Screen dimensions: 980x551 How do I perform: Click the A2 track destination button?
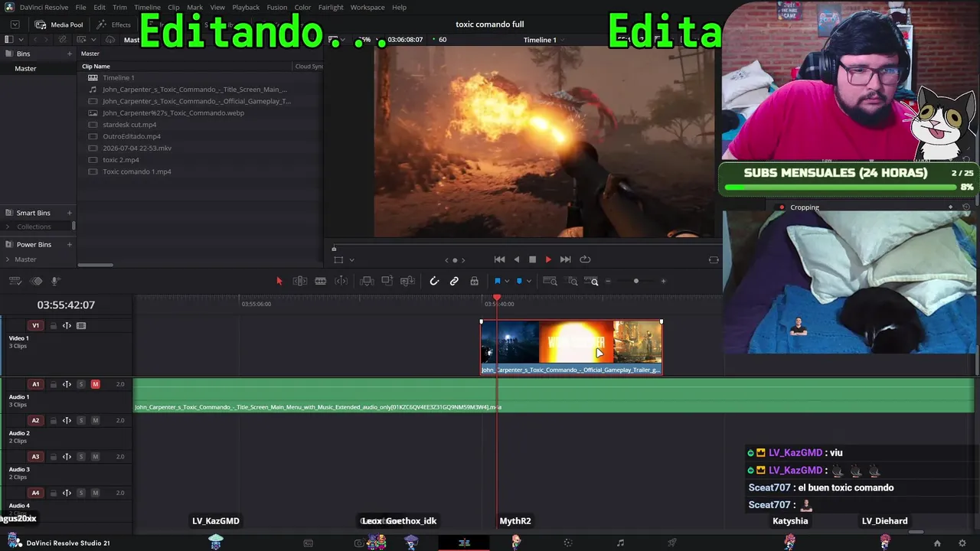click(x=35, y=420)
